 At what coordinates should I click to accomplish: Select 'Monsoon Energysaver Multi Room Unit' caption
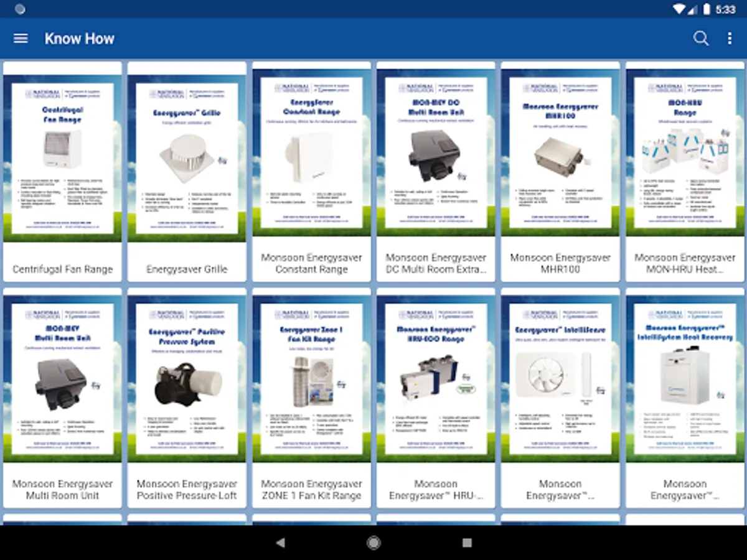coord(62,490)
